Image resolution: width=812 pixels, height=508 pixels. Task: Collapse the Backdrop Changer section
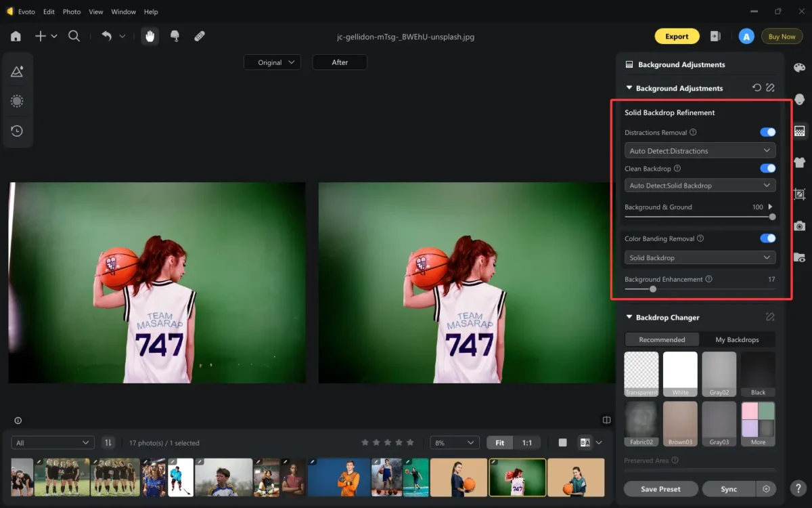[629, 317]
